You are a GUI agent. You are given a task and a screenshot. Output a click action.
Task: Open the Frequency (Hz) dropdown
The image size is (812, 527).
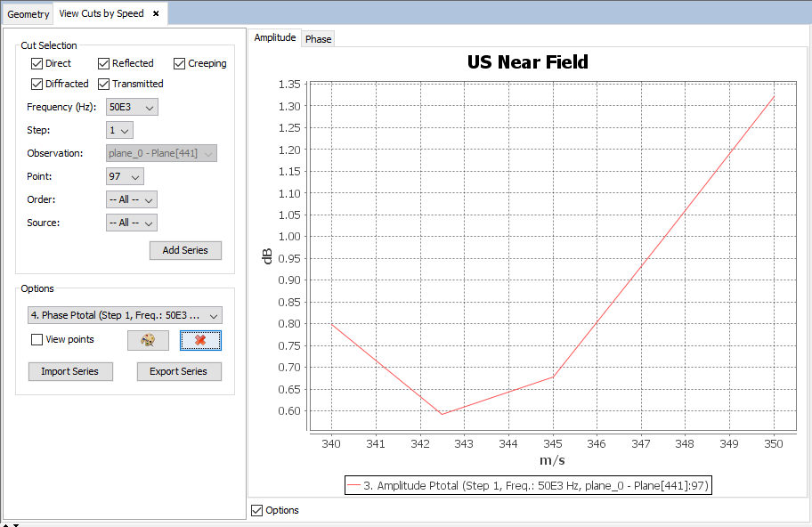[132, 107]
